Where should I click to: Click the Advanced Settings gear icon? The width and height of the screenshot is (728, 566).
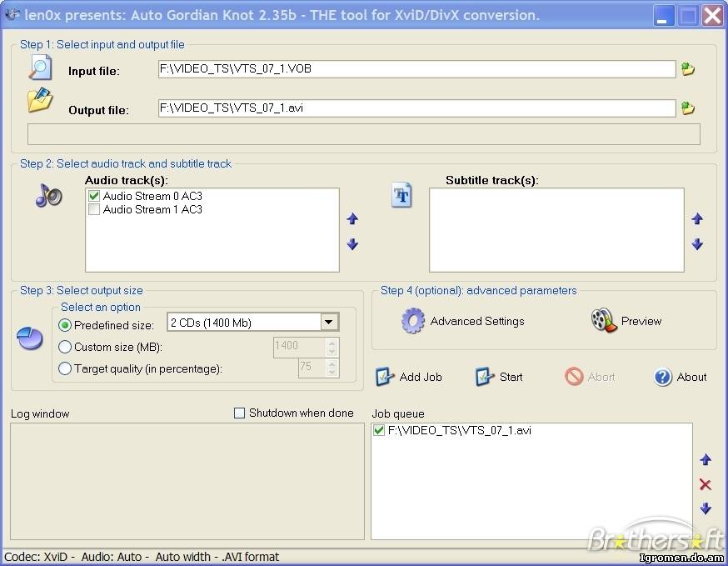pyautogui.click(x=413, y=321)
